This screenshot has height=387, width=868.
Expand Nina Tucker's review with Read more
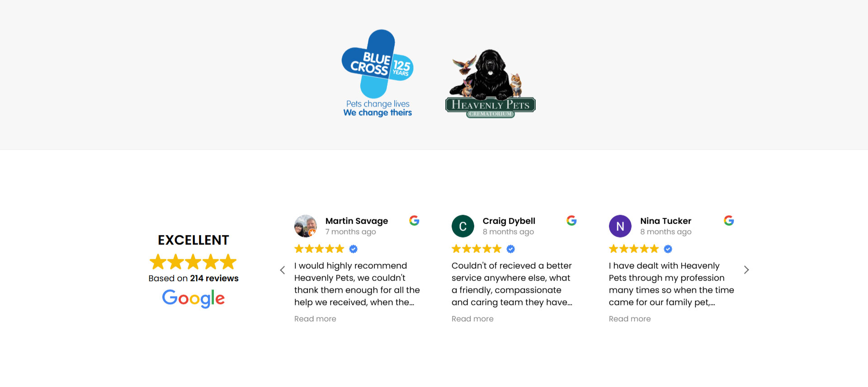630,319
